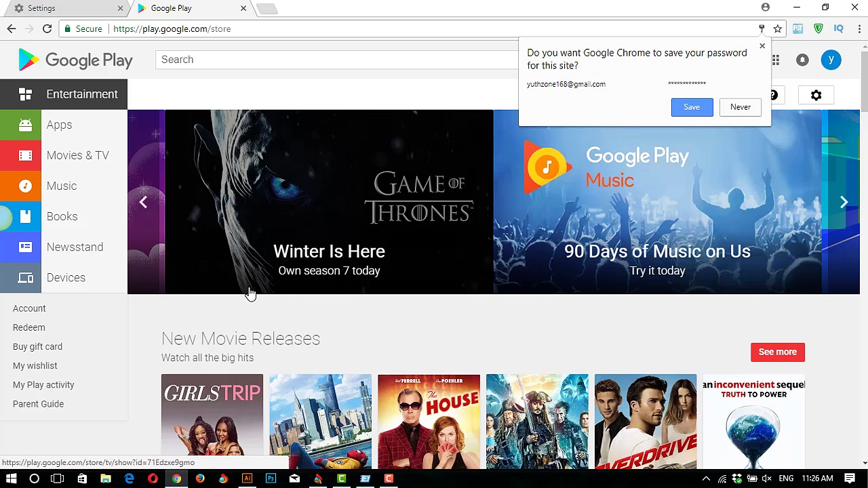
Task: Select the Movies & TV film icon
Action: click(25, 155)
